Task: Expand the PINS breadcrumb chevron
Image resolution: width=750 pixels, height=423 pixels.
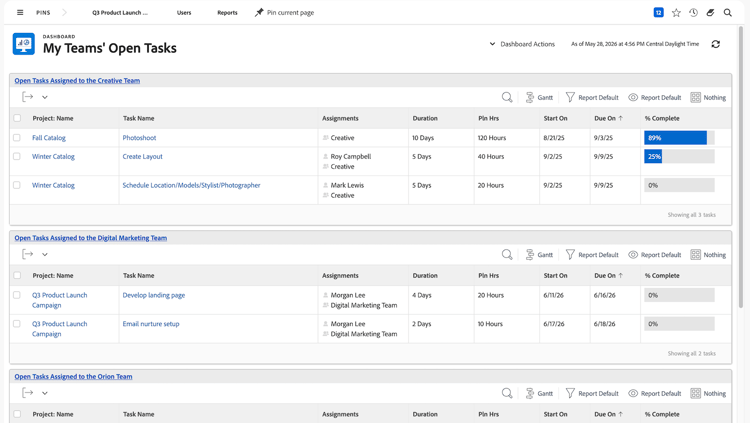Action: point(65,12)
